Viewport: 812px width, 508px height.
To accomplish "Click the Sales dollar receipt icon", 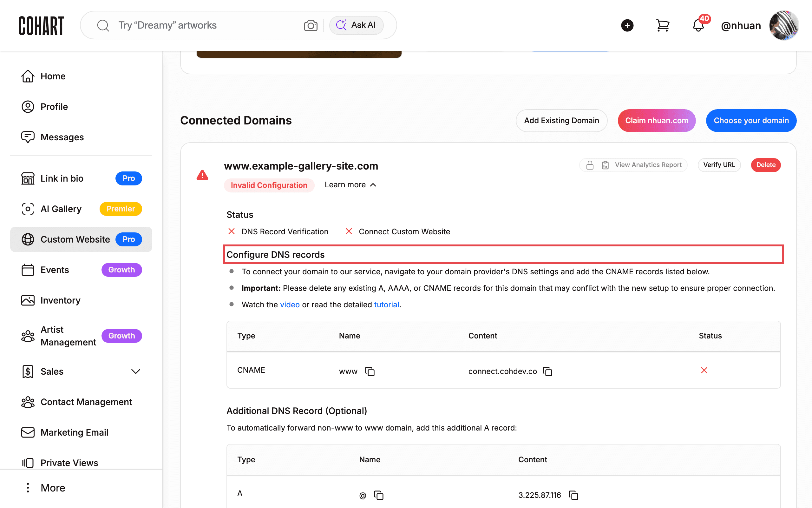I will (x=28, y=371).
